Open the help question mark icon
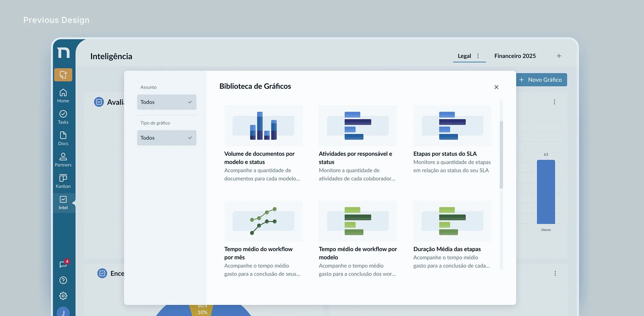Screen dimensions: 644x316 coord(63,280)
